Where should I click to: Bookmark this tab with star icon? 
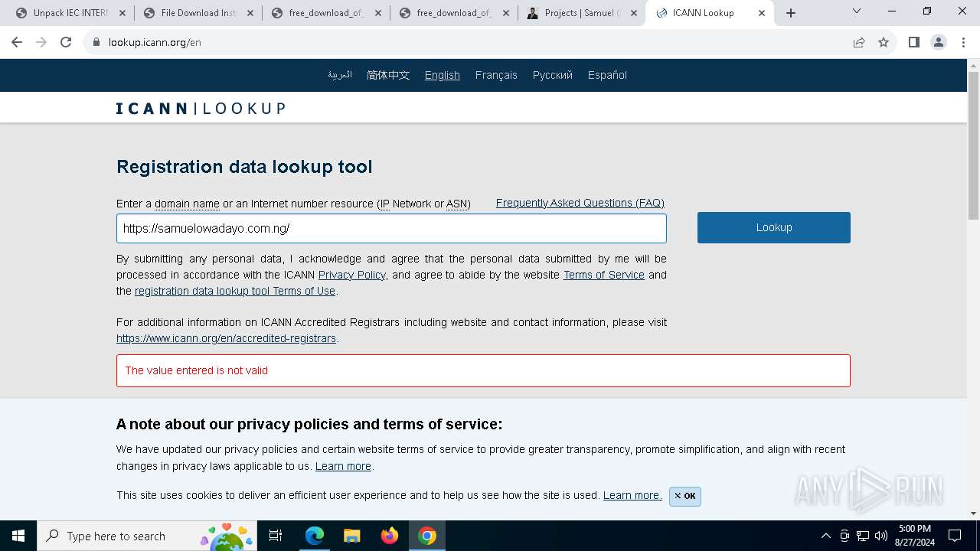884,42
